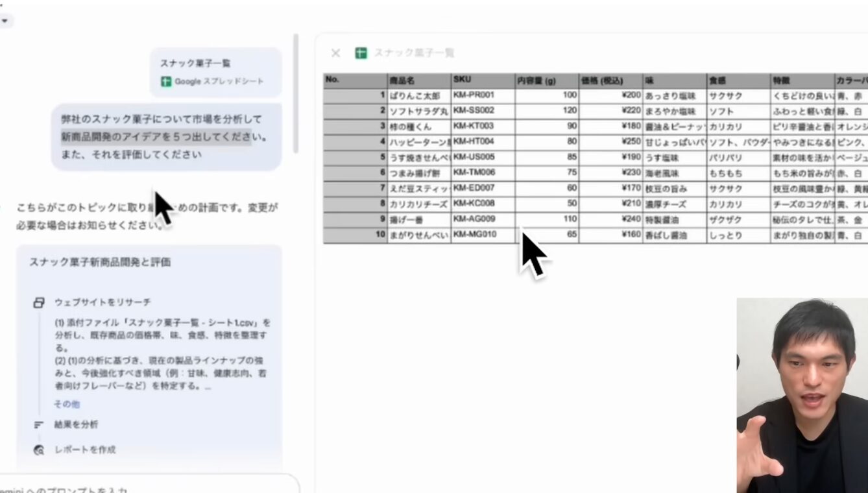
Task: Expand research steps via その他 link
Action: pos(66,404)
